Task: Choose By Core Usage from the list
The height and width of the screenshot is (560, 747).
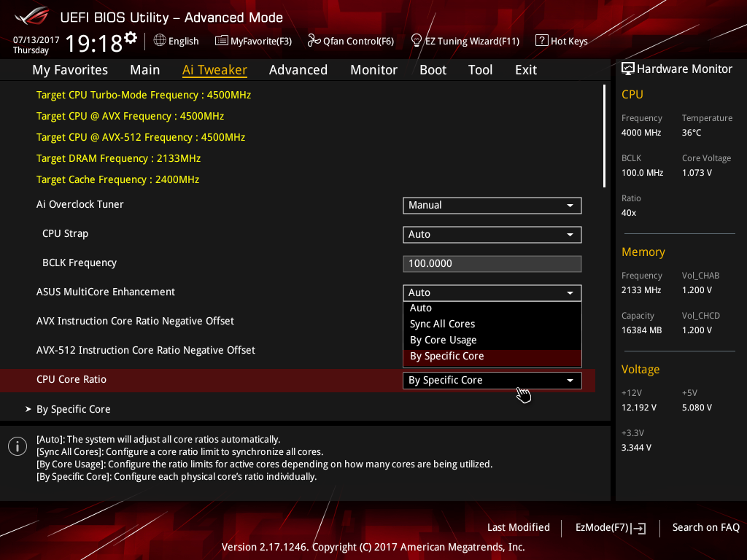Action: (x=492, y=340)
